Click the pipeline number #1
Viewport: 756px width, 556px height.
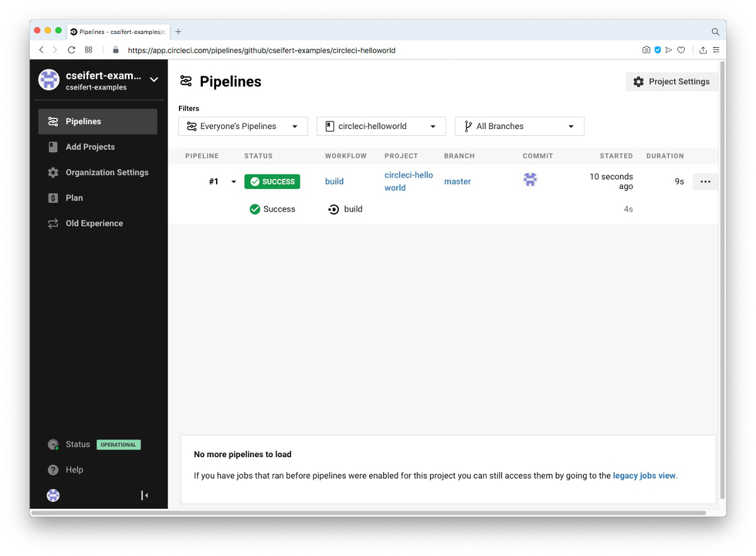[214, 181]
